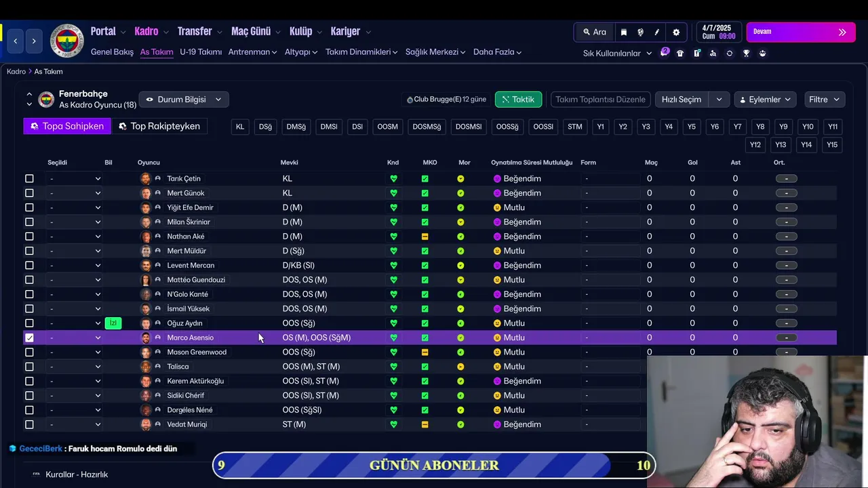Check the box for Vedat Muriqi
The height and width of the screenshot is (488, 868).
(x=29, y=425)
